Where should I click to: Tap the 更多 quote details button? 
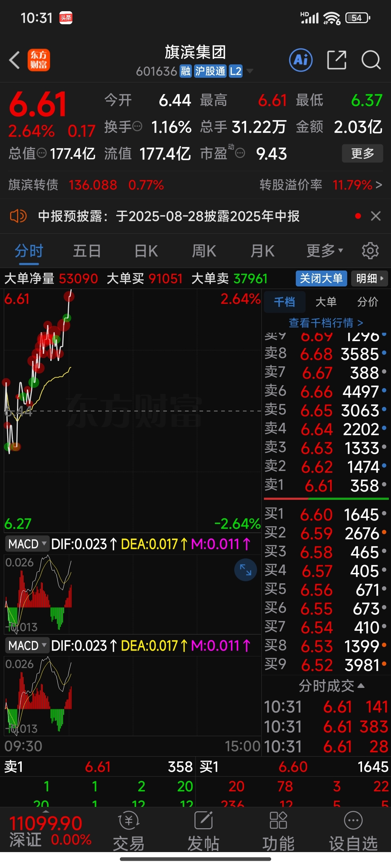click(x=362, y=153)
